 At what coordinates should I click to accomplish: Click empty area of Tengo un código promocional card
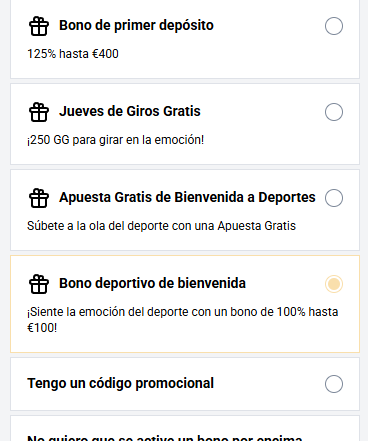click(269, 384)
